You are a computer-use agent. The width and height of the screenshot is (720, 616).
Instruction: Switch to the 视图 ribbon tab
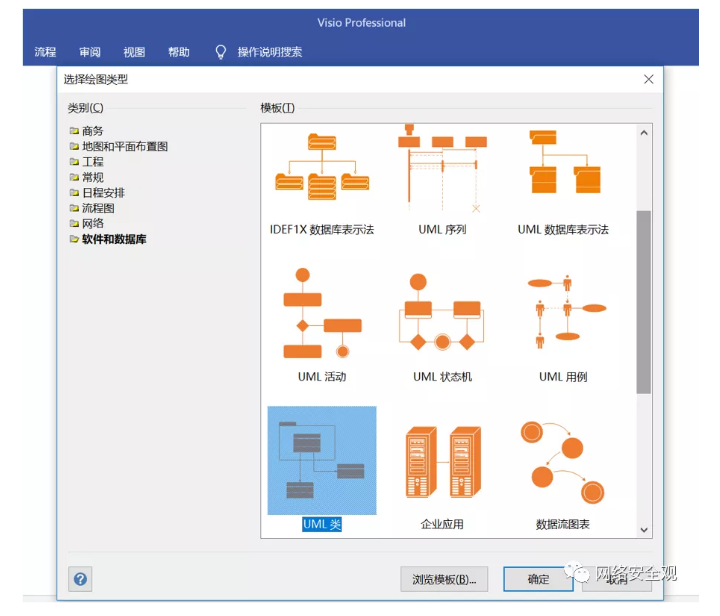pyautogui.click(x=134, y=52)
